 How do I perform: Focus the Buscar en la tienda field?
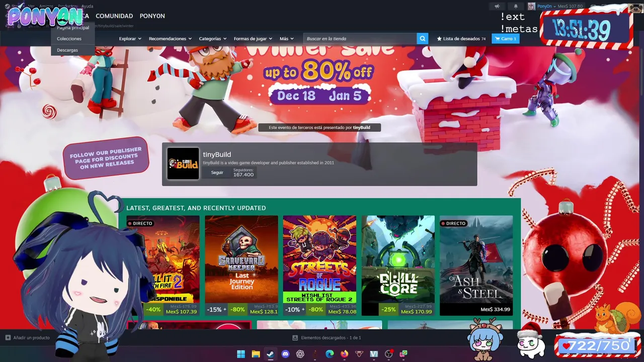pyautogui.click(x=360, y=39)
